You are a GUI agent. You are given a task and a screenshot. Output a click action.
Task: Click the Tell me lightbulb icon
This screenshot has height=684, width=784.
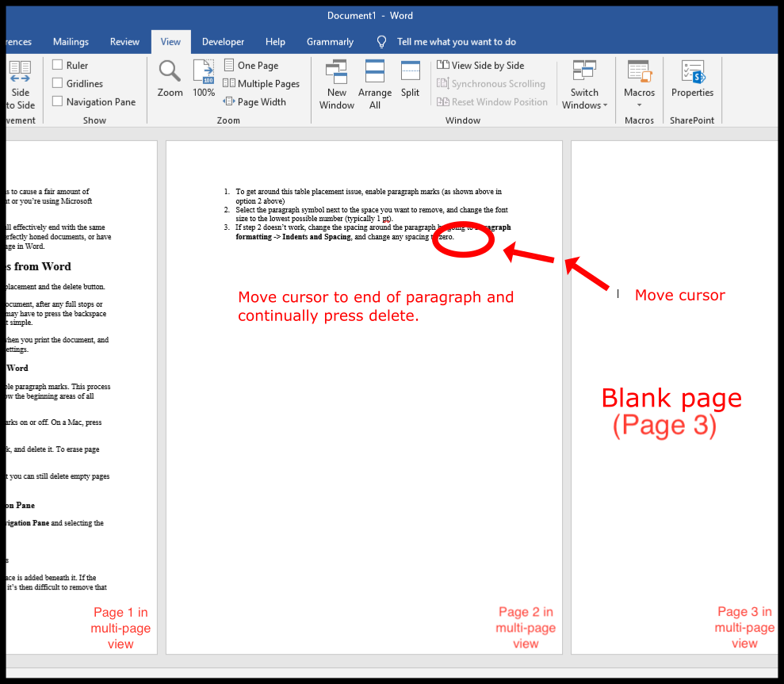(x=381, y=42)
